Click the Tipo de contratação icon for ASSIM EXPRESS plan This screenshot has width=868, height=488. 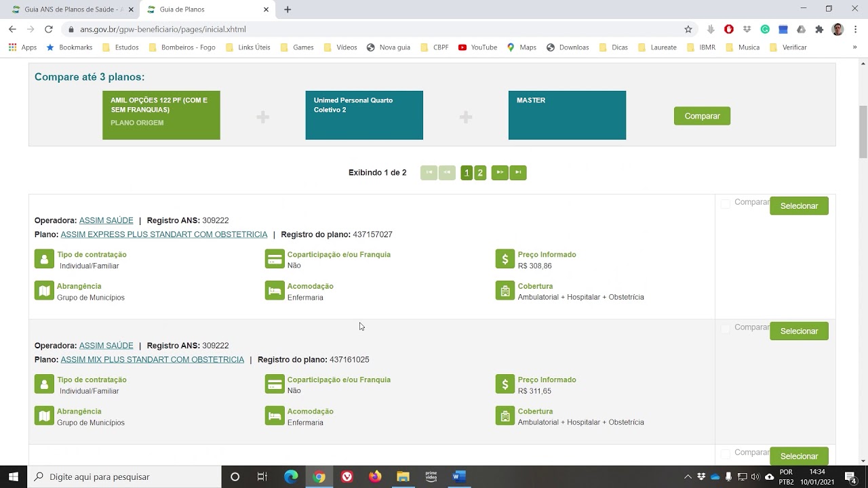(x=44, y=260)
